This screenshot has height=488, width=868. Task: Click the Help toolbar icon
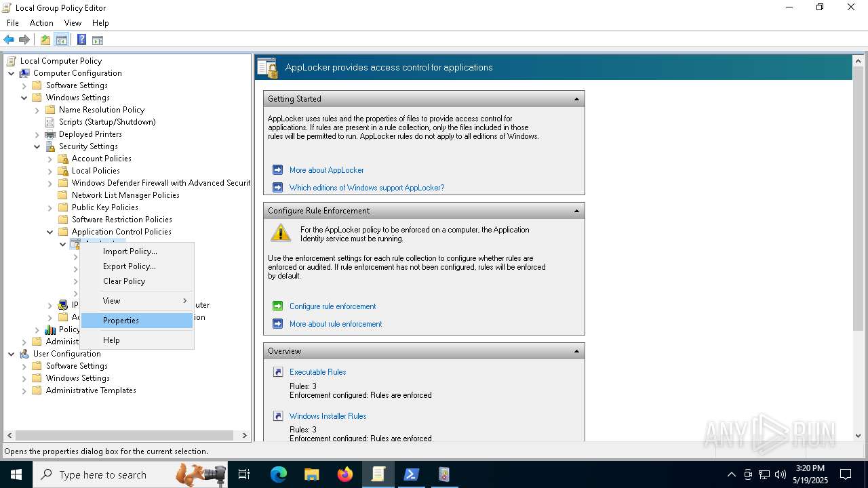click(81, 40)
